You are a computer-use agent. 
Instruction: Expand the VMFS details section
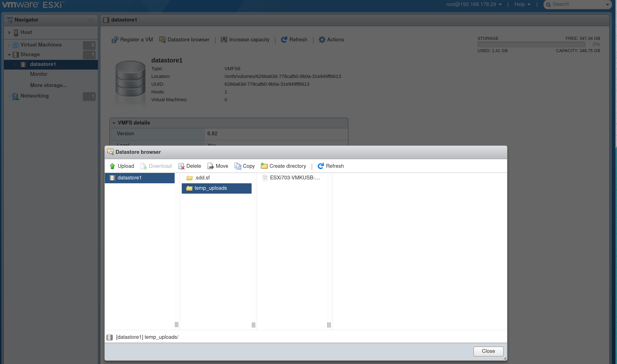(114, 123)
